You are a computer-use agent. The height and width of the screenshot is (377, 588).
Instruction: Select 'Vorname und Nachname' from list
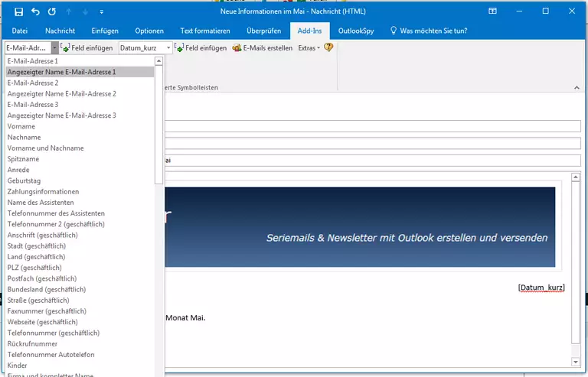pos(46,148)
